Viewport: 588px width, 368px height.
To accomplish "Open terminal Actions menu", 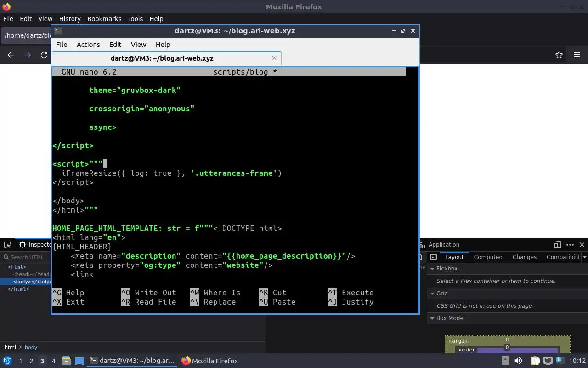I will point(88,45).
